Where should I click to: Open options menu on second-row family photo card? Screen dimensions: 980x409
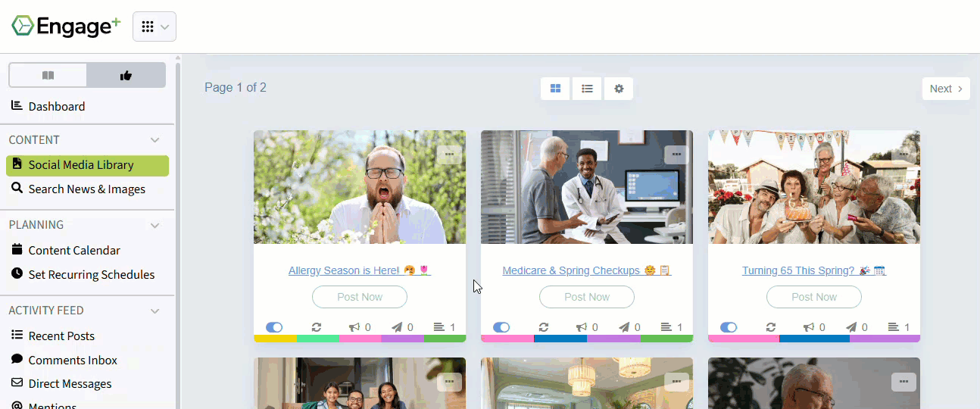pyautogui.click(x=449, y=382)
